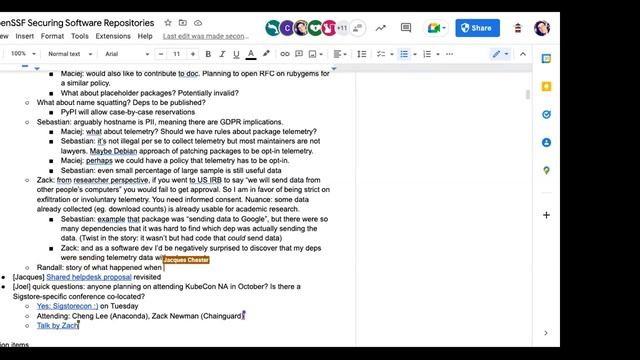This screenshot has height=360, width=640.
Task: Open the Insert menu
Action: click(24, 36)
